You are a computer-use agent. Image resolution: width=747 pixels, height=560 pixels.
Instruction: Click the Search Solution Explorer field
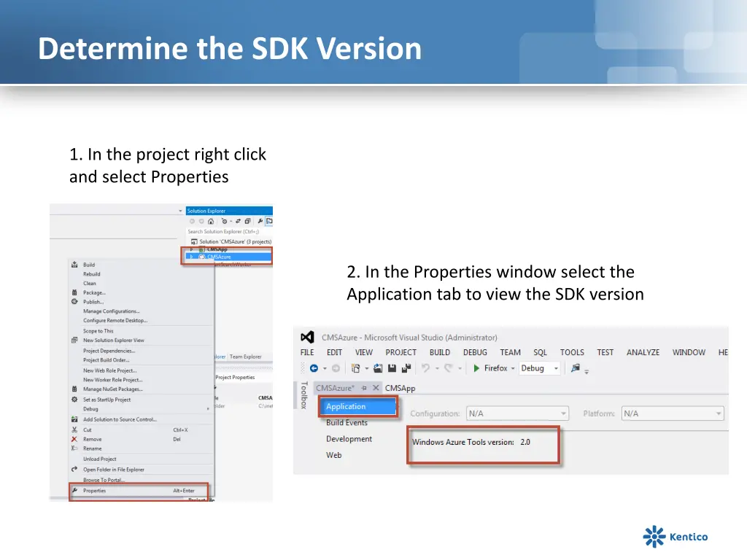(229, 231)
